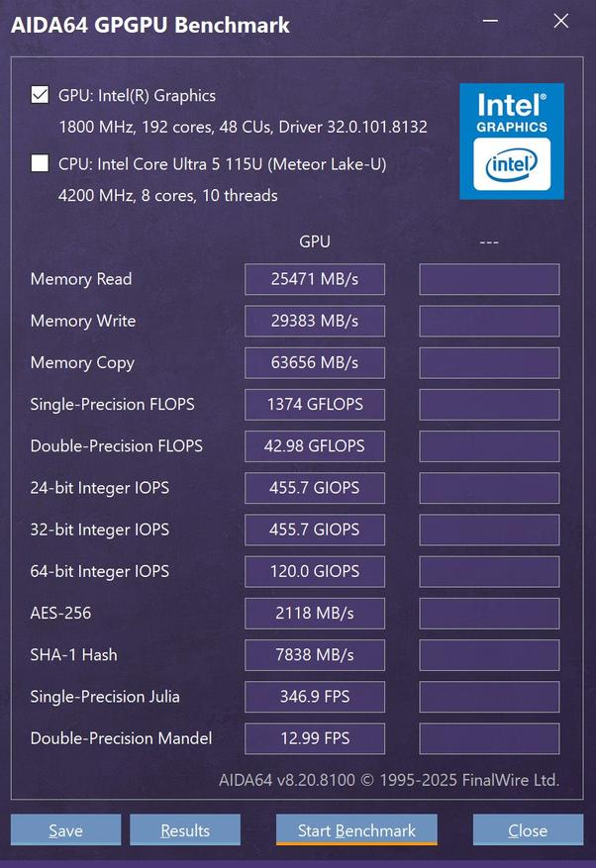
Task: Click the Close button at bottom
Action: pos(528,830)
